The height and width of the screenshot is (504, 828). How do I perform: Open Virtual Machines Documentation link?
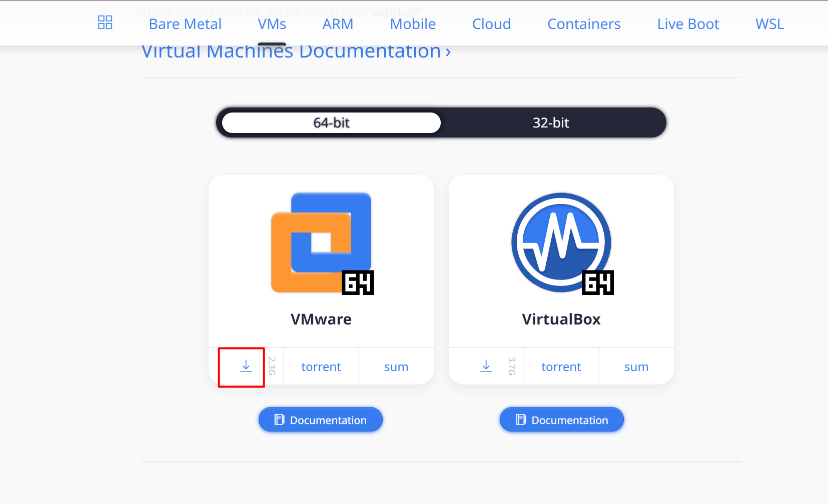296,53
